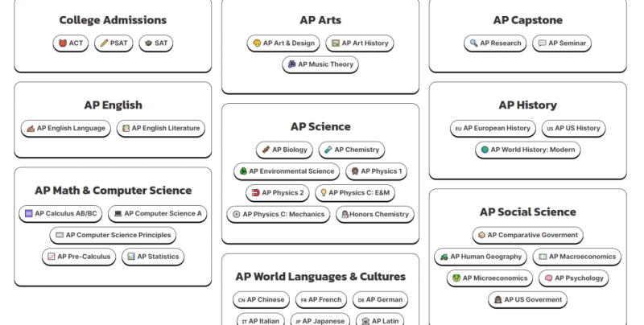Screen dimensions: 644x325
Task: Click the AP Computer Science Principles keyboard icon
Action: click(x=60, y=235)
